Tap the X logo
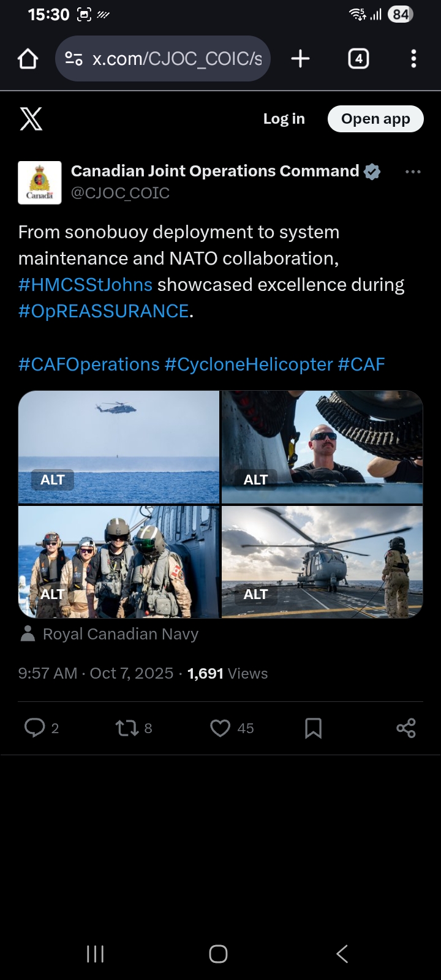Viewport: 441px width, 980px height. [x=31, y=119]
